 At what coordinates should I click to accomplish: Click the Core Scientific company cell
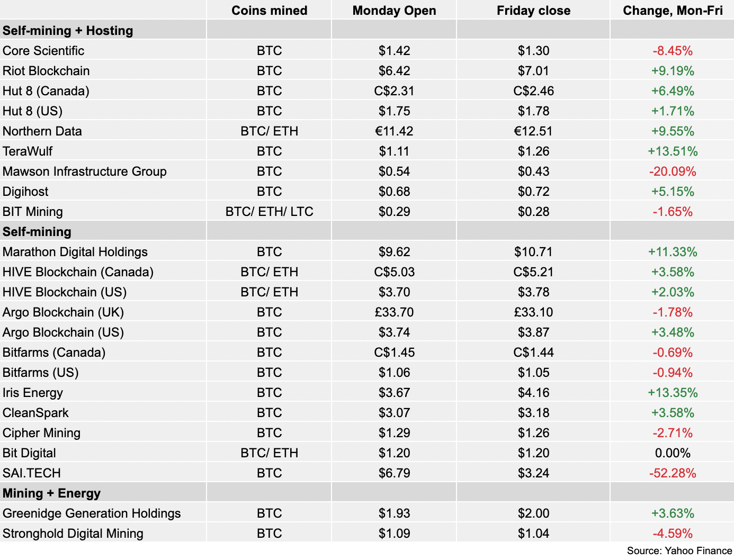(x=103, y=51)
